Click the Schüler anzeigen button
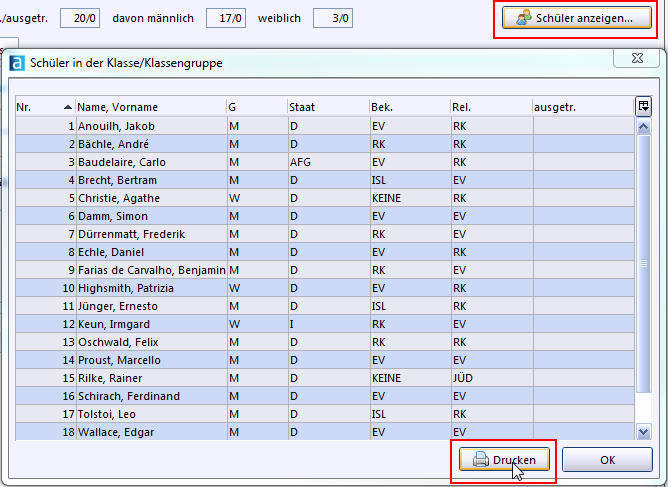Image resolution: width=668 pixels, height=487 pixels. pos(575,18)
